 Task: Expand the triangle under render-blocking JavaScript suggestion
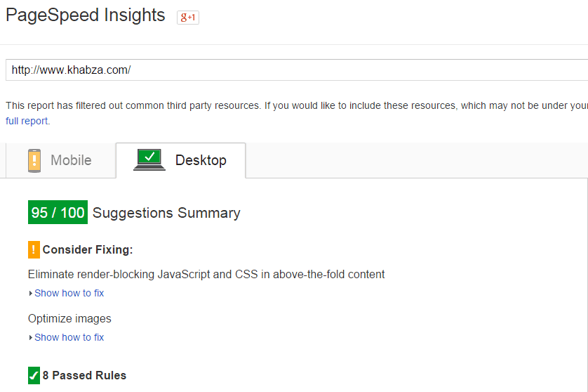[31, 293]
